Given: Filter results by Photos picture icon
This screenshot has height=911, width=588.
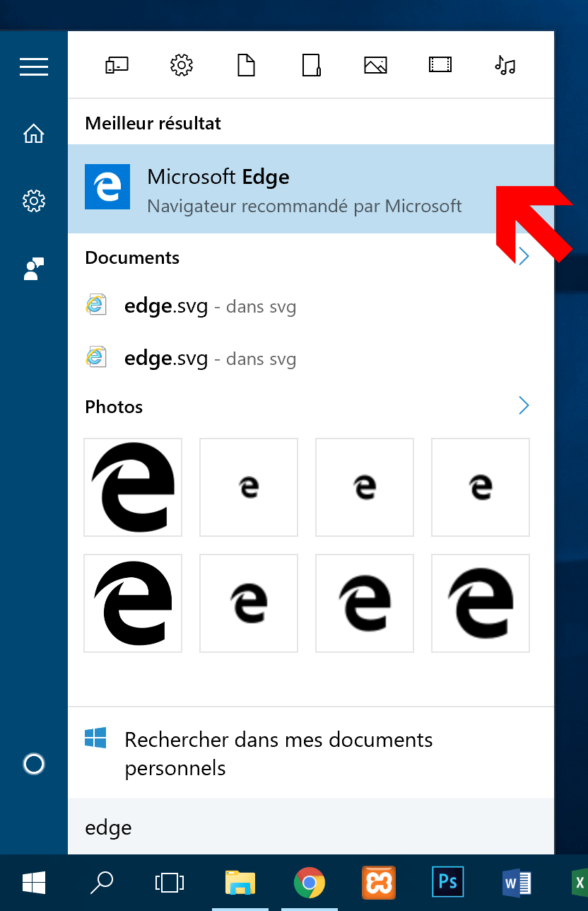Looking at the screenshot, I should pos(375,66).
